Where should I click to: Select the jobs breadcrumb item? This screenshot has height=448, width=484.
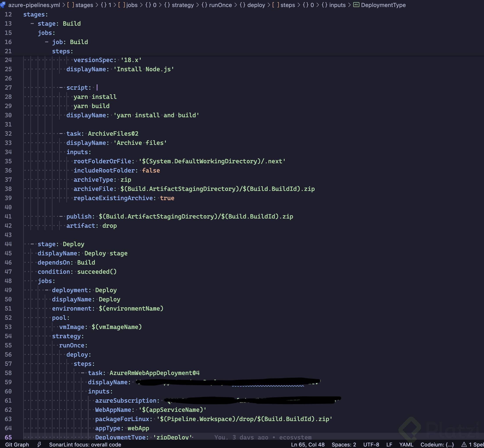(x=132, y=5)
